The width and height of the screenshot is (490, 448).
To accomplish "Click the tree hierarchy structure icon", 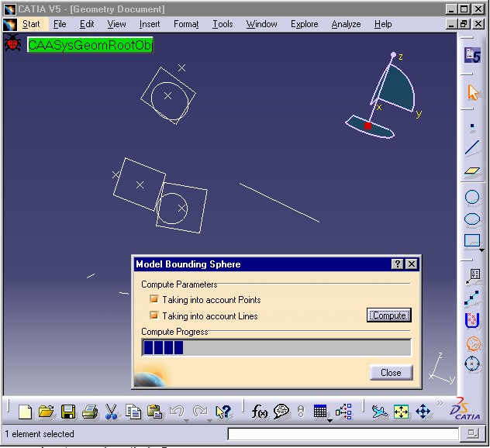I will [x=343, y=411].
